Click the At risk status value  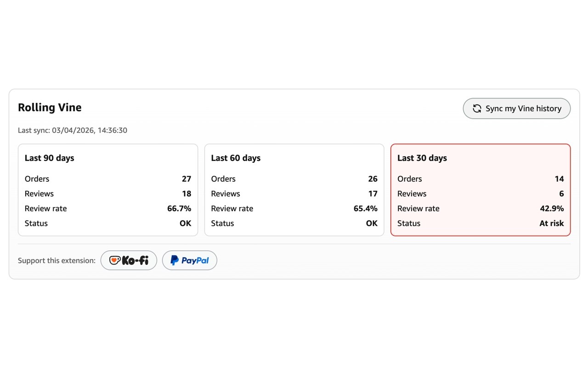pos(551,223)
